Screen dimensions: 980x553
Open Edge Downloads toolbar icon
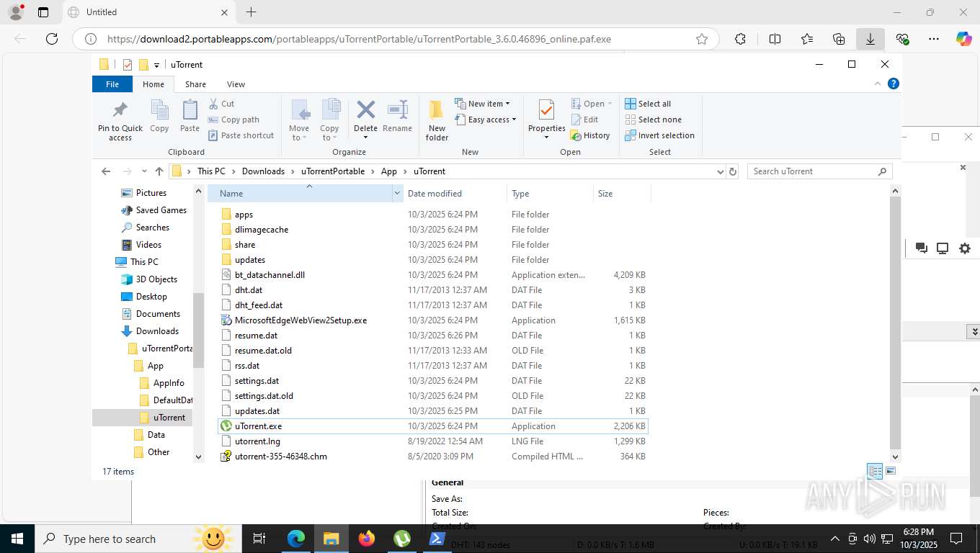pos(870,39)
